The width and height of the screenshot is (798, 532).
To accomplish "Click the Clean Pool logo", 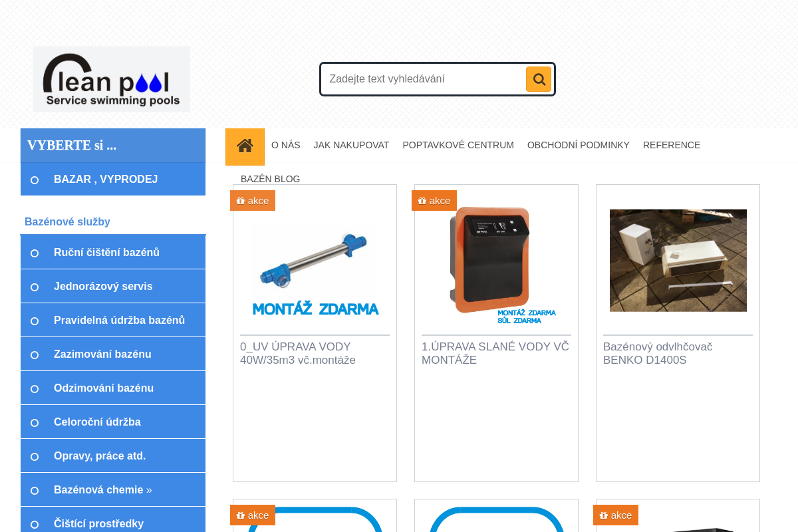I will [112, 79].
